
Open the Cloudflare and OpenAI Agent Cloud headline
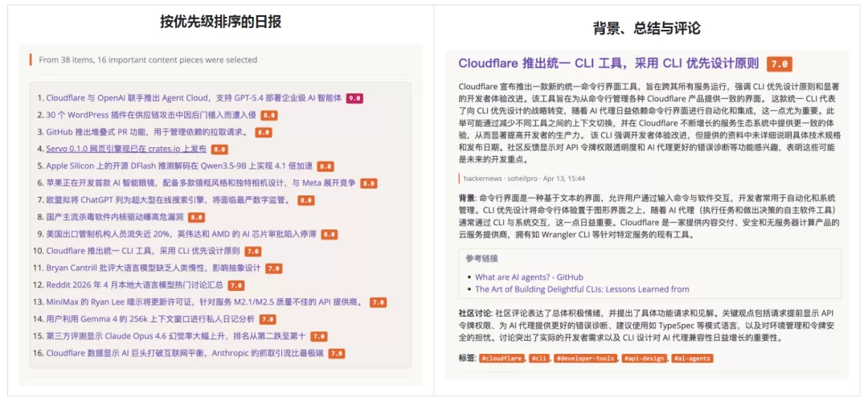point(194,98)
